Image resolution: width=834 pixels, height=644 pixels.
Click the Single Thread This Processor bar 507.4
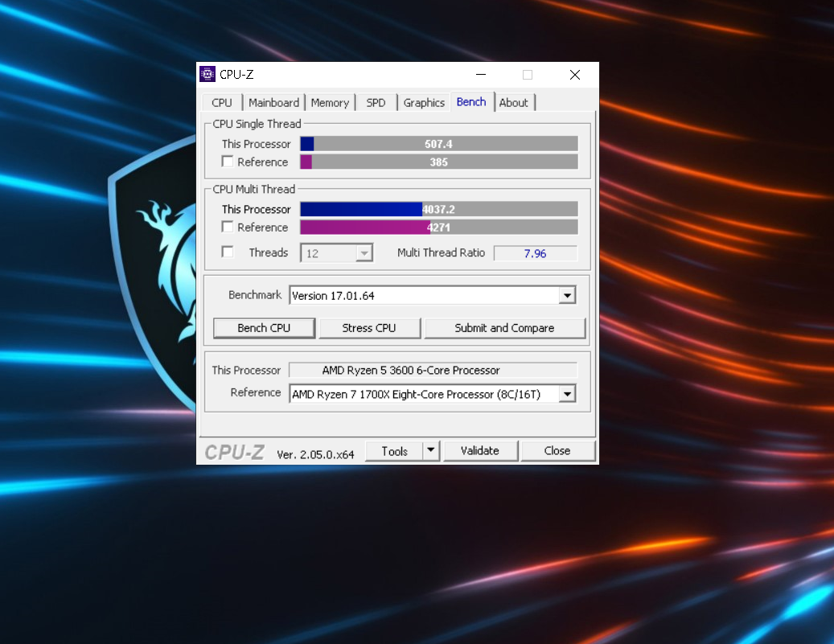pos(439,144)
